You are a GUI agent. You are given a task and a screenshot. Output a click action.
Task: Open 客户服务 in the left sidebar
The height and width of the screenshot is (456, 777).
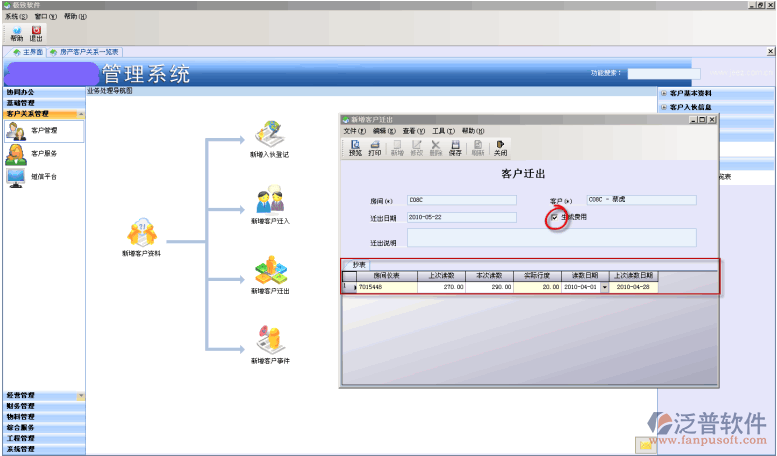click(44, 154)
